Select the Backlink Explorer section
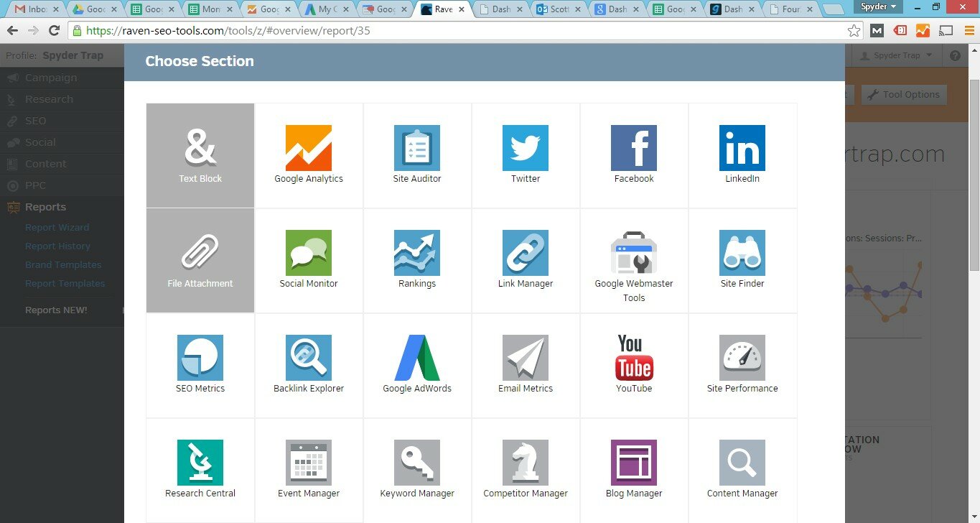 coord(309,365)
